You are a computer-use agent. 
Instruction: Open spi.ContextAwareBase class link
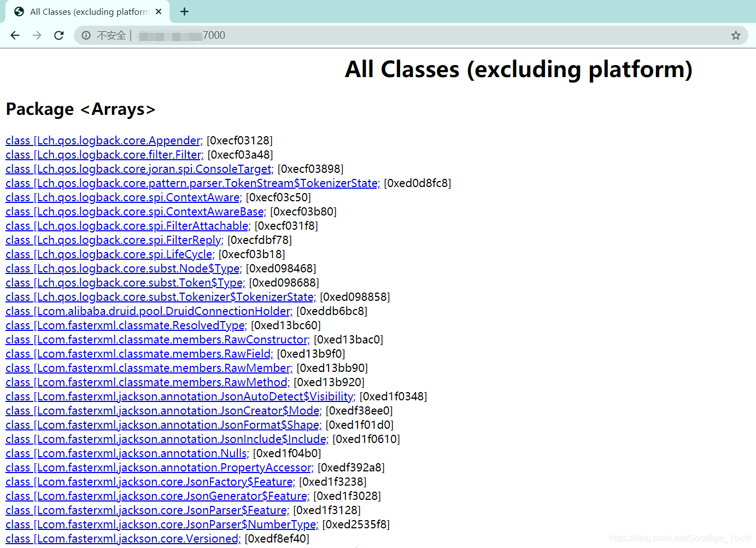[136, 212]
